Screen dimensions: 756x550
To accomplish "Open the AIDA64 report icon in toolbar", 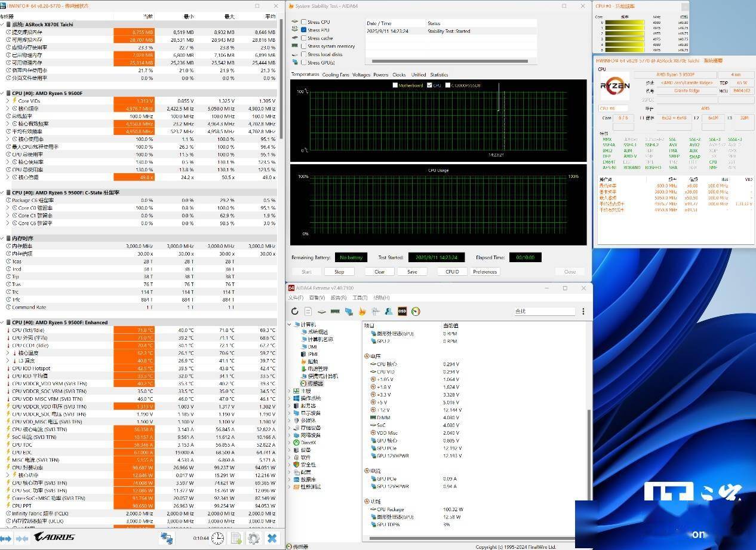I will (308, 311).
